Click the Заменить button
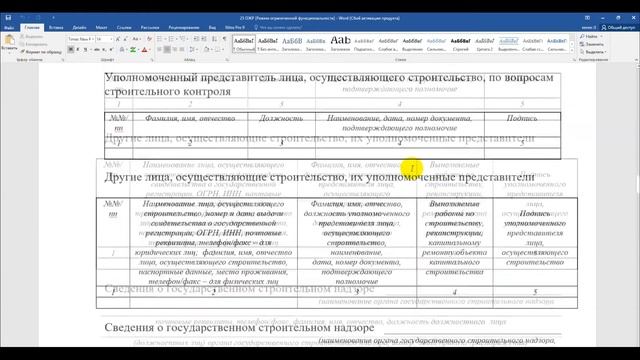This screenshot has width=640, height=360. pos(591,44)
